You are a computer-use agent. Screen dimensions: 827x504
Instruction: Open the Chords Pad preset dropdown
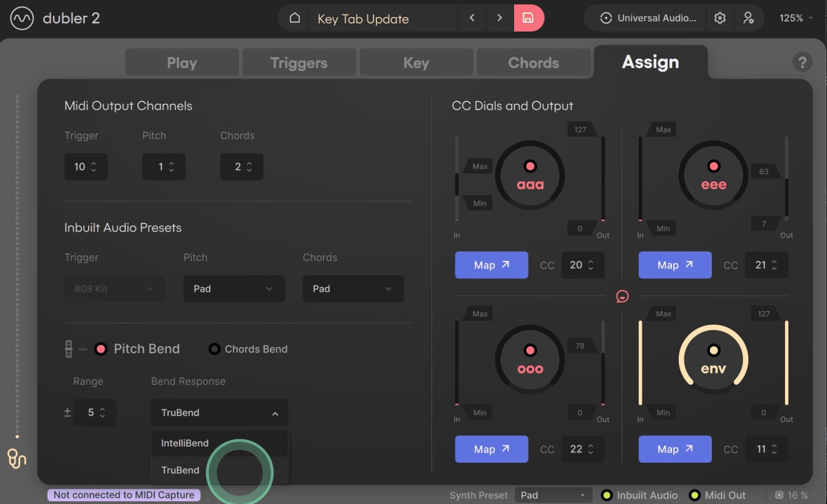353,288
